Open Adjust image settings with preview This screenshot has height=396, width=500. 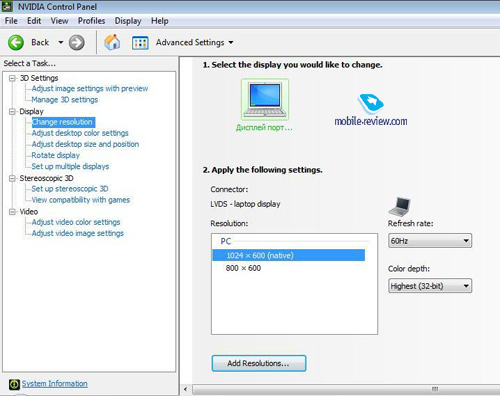(x=90, y=89)
